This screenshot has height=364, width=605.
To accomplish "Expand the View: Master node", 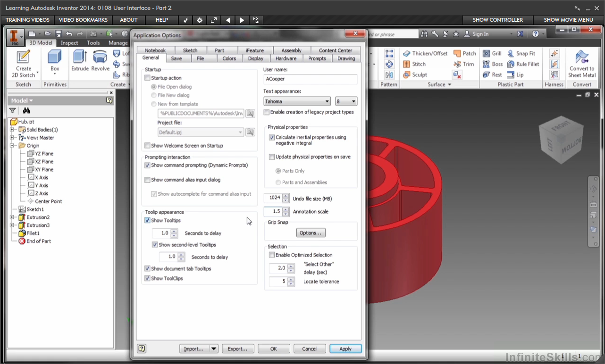I will point(13,138).
